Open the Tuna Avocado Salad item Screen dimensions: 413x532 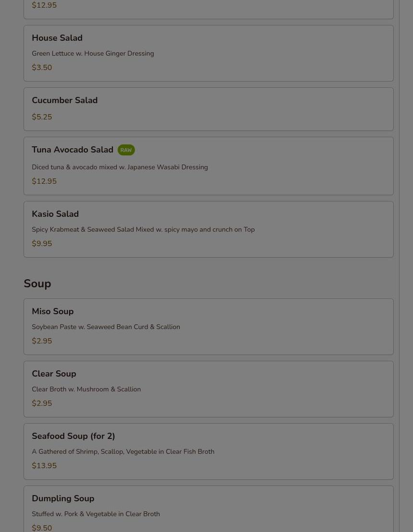[208, 166]
